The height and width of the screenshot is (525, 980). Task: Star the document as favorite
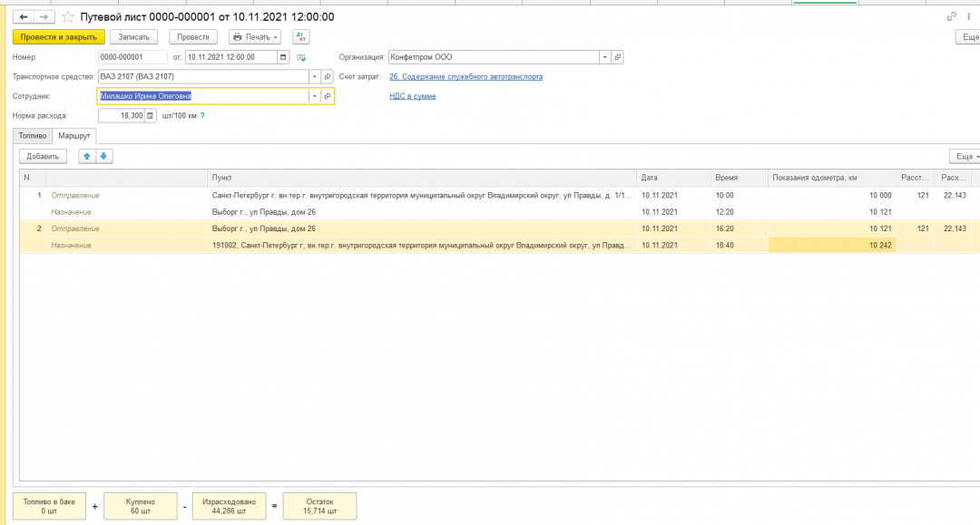click(x=67, y=17)
